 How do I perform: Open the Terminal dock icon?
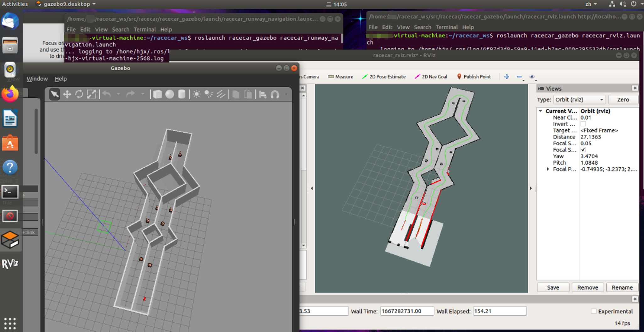(10, 191)
